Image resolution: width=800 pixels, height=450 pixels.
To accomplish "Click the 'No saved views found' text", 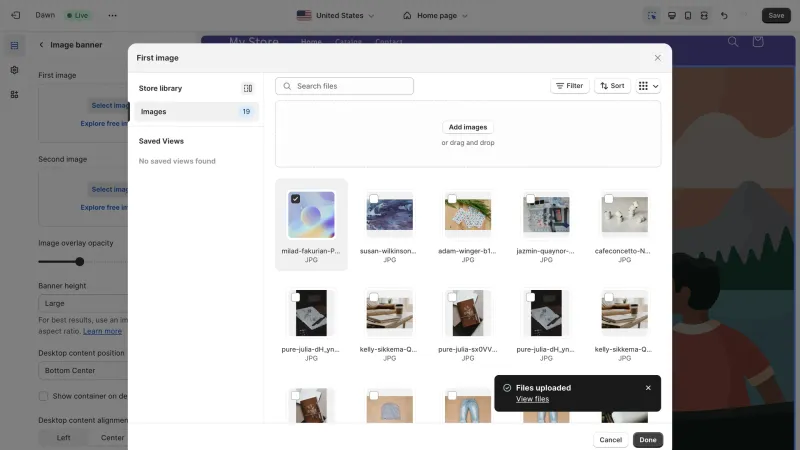I will tap(177, 161).
